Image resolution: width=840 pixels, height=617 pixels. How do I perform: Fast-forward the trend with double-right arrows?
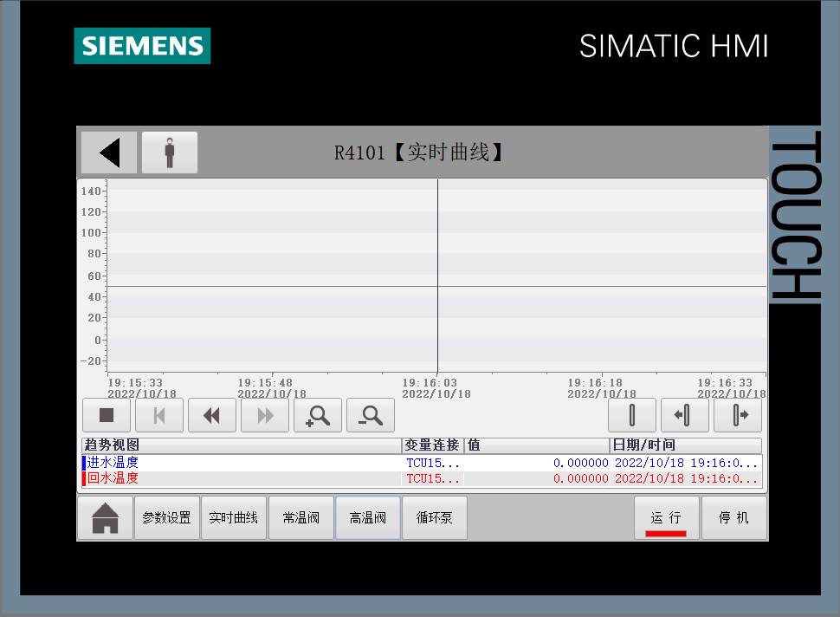click(x=265, y=415)
